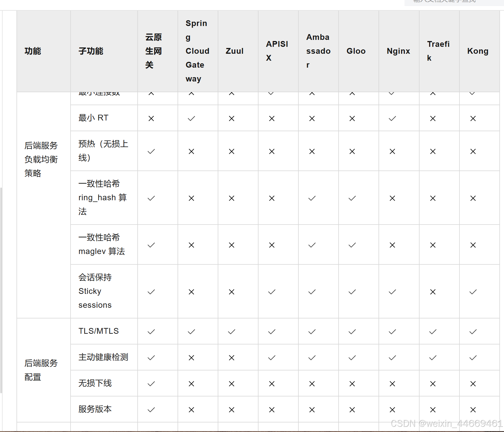This screenshot has height=432, width=504.
Task: Click Nginx cross in 预热 row
Action: (392, 151)
